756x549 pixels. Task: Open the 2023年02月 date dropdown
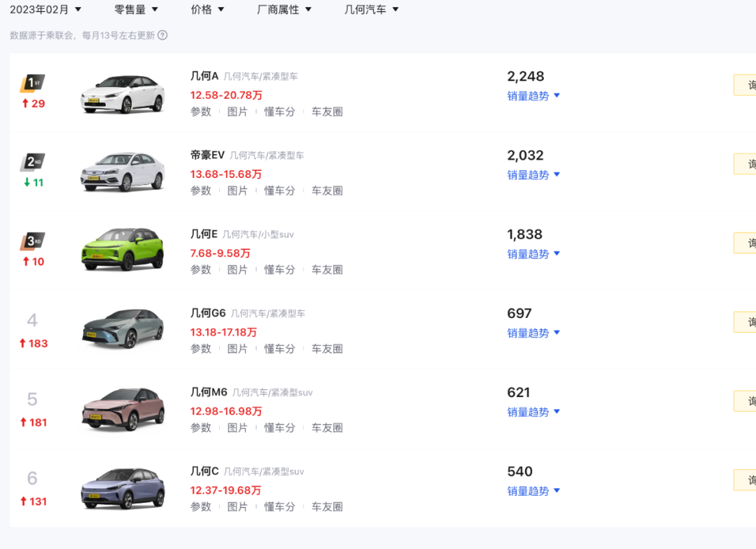pyautogui.click(x=45, y=9)
